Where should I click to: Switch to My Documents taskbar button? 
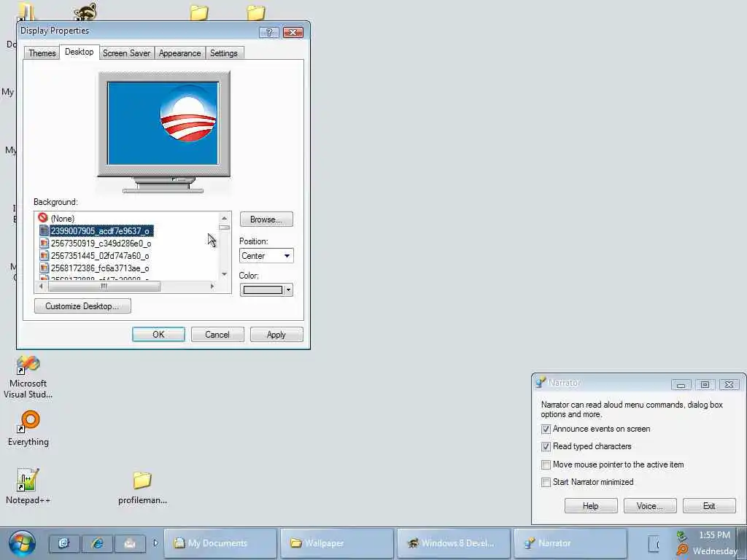(x=220, y=542)
